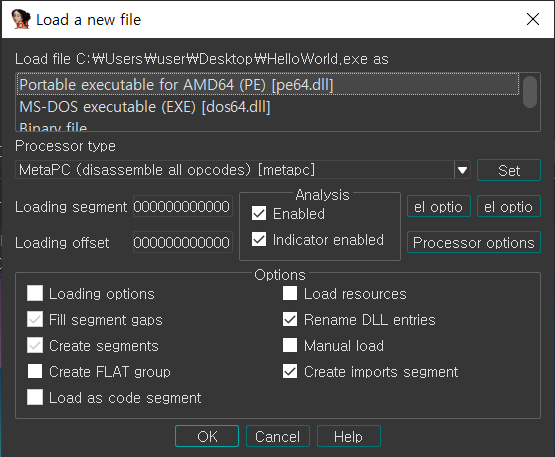555x457 pixels.
Task: Enable the Load resources checkbox
Action: tap(290, 293)
